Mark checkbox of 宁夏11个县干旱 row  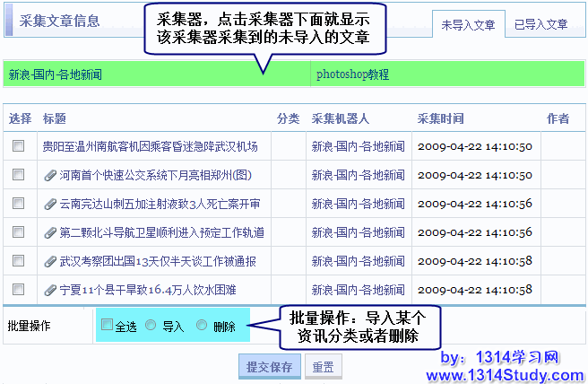click(x=18, y=290)
